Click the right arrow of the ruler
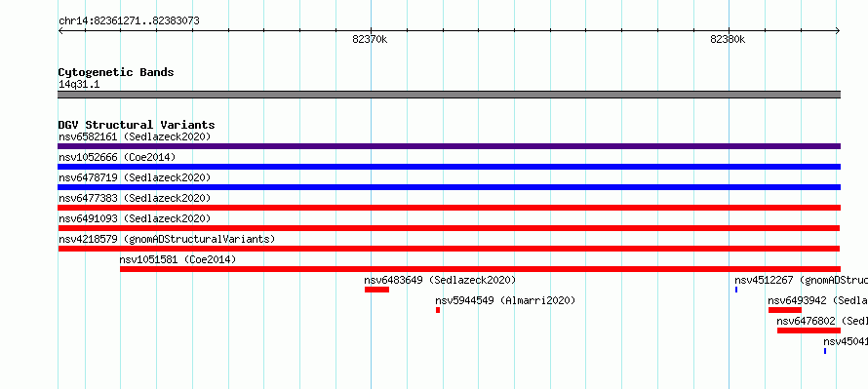Image resolution: width=868 pixels, height=389 pixels. coord(838,31)
